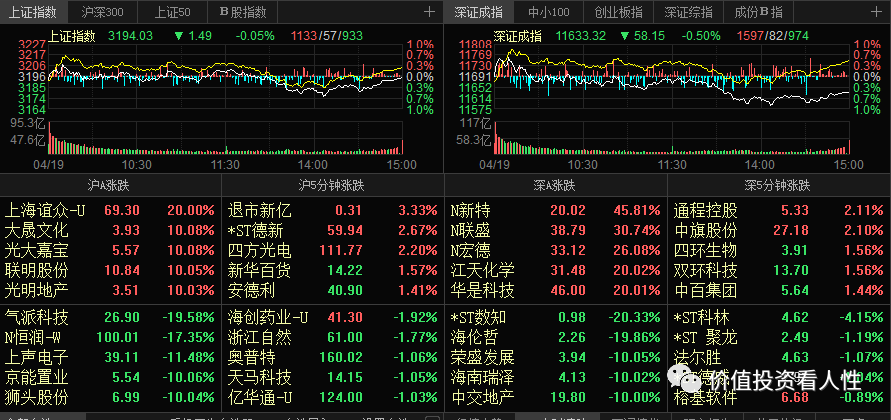Add index tab with right plus icon

click(x=876, y=11)
